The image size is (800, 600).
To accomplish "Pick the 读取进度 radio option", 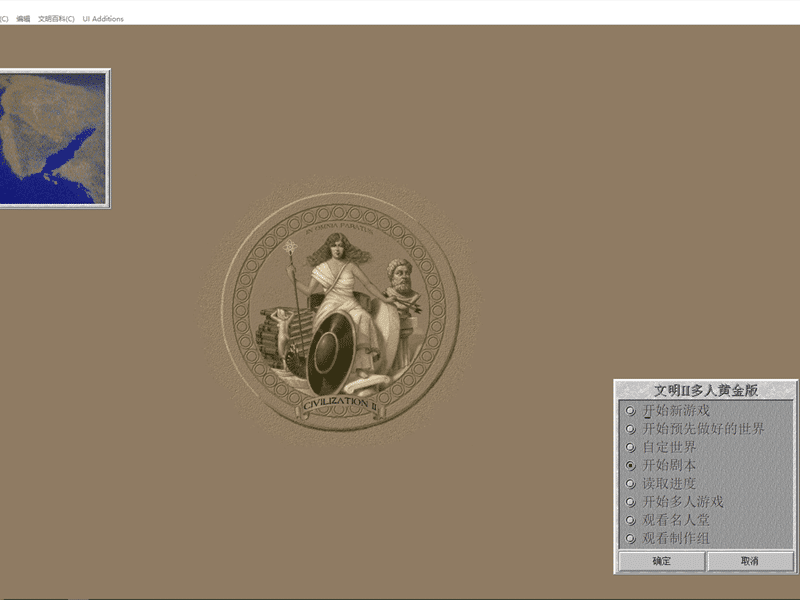I will coord(631,484).
